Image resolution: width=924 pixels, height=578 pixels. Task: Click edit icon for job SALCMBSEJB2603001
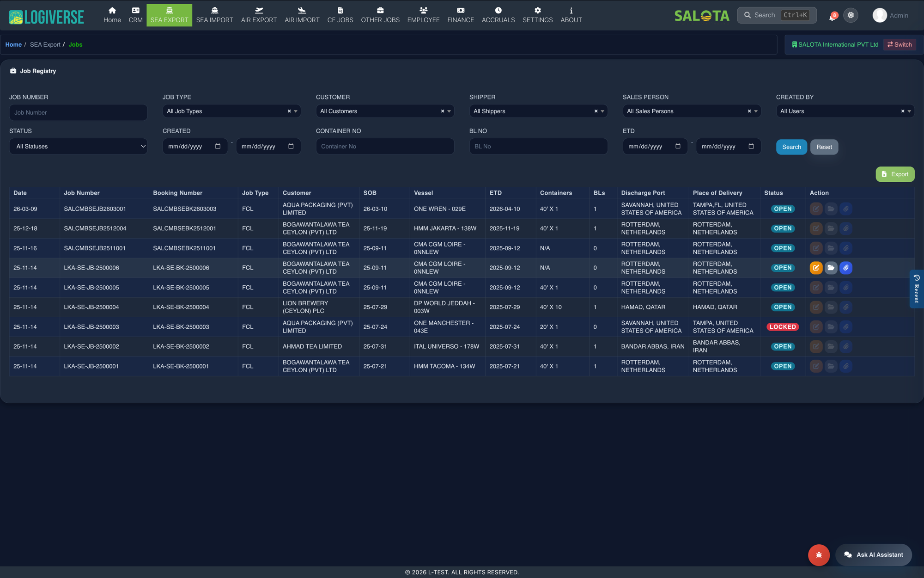[x=816, y=209]
